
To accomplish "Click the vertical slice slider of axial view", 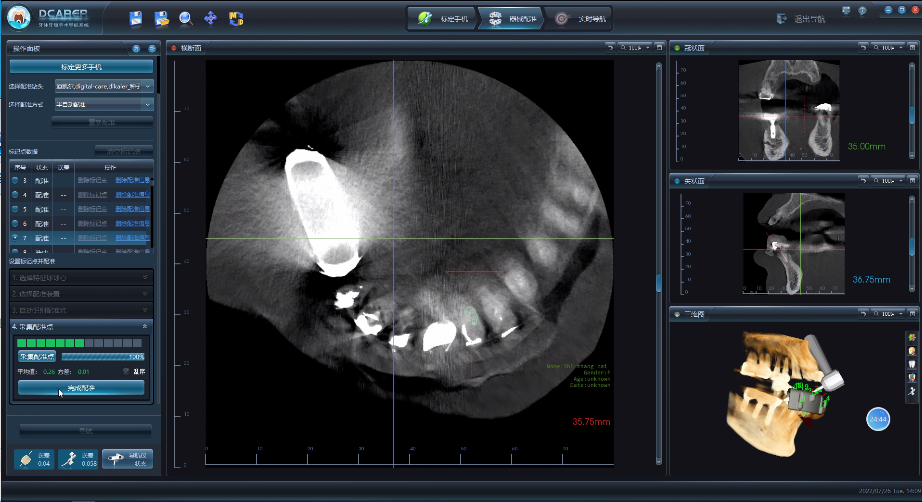I will (658, 283).
